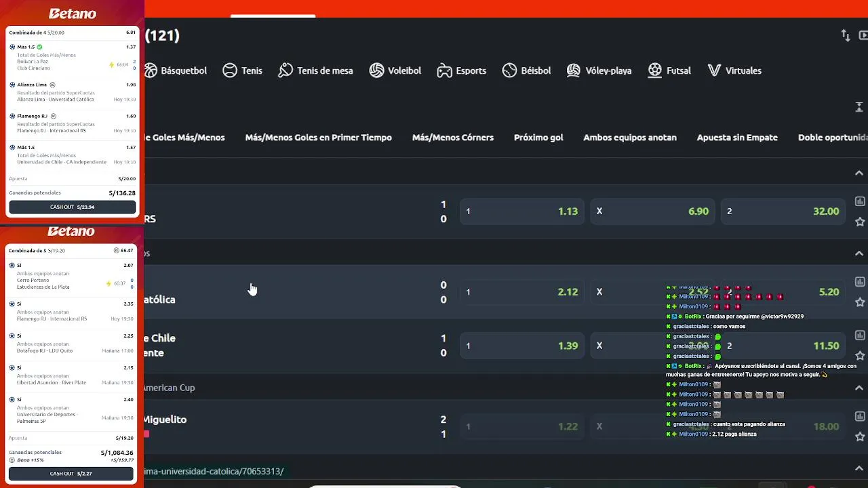Click the green check icon next to Más 1.5
The image size is (868, 488).
[40, 47]
